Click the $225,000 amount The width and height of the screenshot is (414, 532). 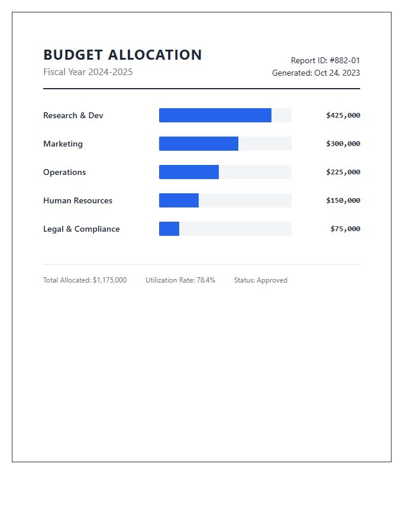[343, 172]
